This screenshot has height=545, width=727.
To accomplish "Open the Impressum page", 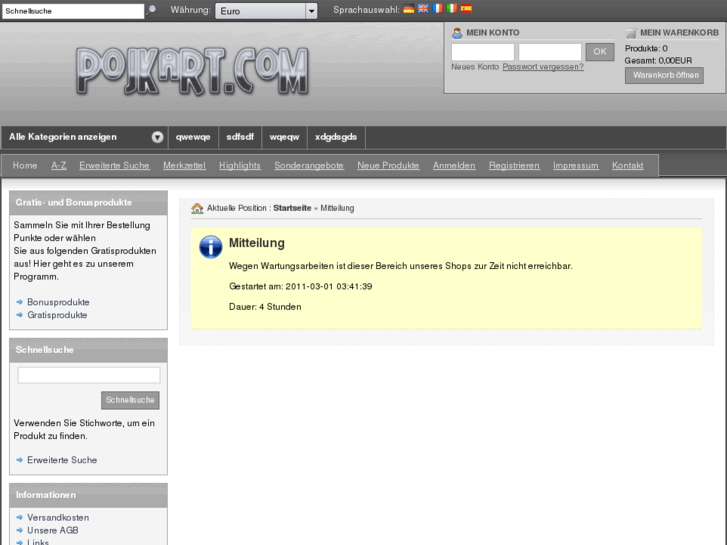I will click(575, 166).
